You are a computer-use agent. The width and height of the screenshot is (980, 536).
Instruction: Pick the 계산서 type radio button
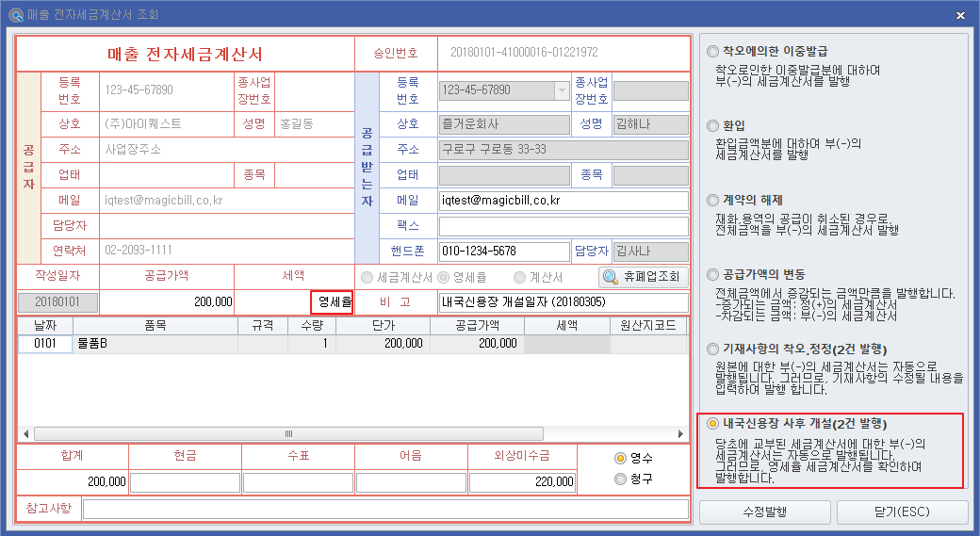(519, 277)
